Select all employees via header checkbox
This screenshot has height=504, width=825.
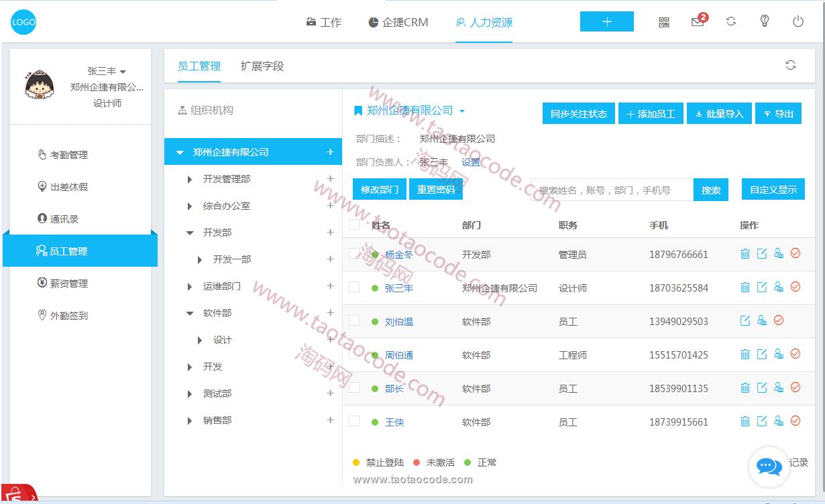(354, 225)
